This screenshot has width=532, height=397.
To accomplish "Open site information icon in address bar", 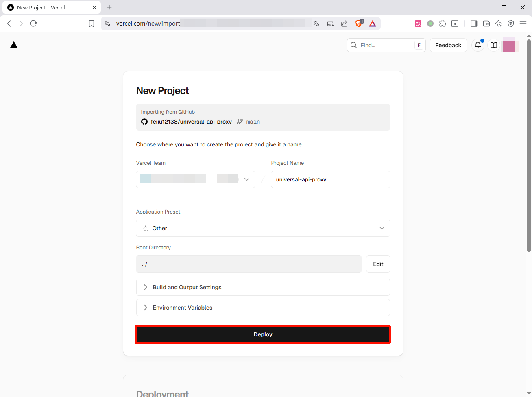I will tap(107, 24).
